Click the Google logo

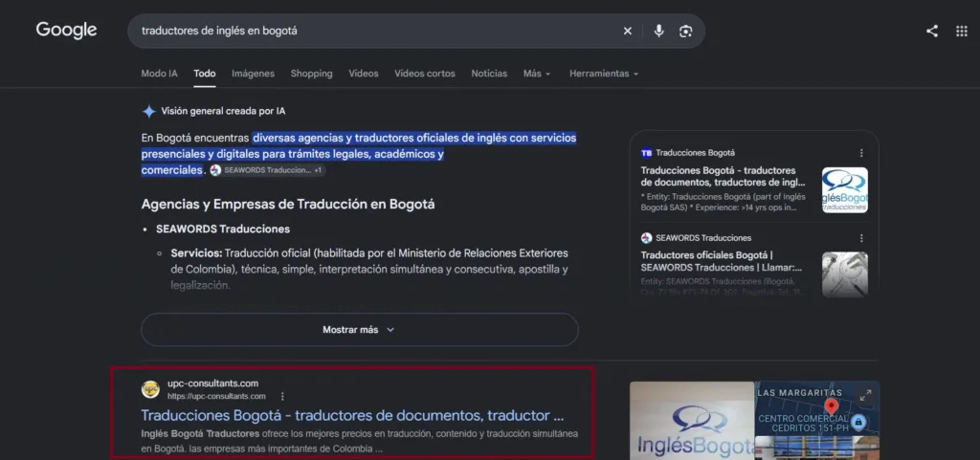tap(66, 30)
